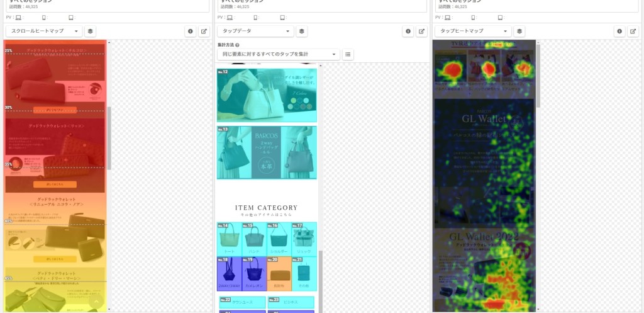This screenshot has width=644, height=313.
Task: Expand the 集計方法 aggregation method dropdown
Action: tap(279, 54)
